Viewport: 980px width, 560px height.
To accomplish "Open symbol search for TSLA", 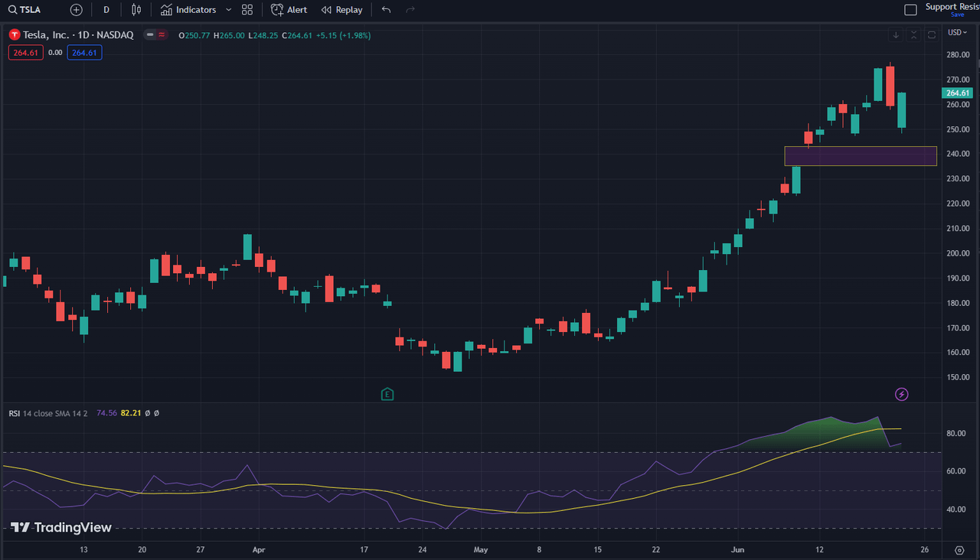I will [x=24, y=10].
